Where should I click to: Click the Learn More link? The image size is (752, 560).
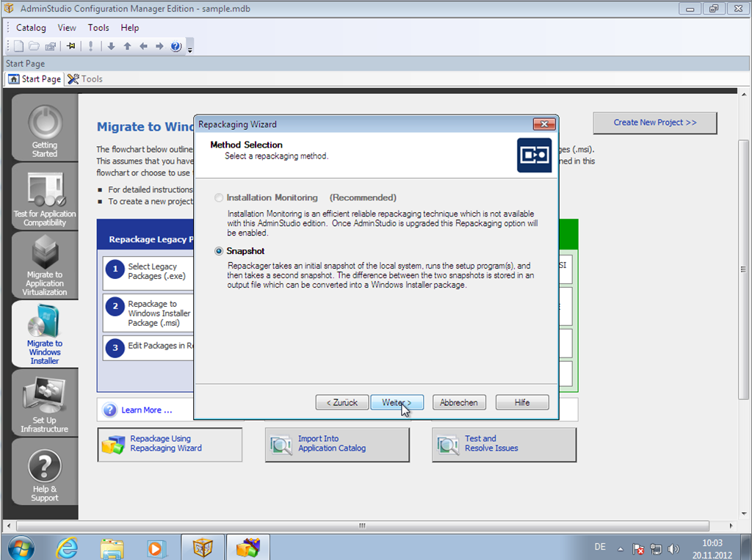146,410
